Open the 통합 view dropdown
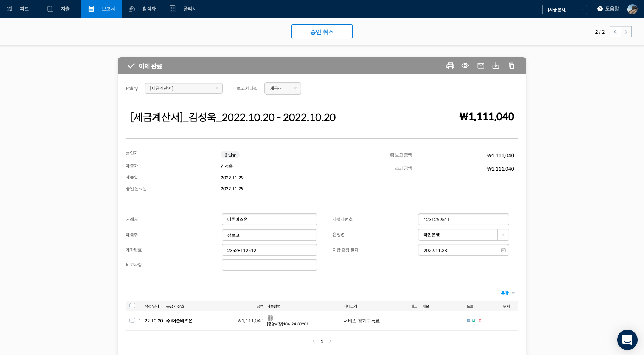644x355 pixels. (508, 293)
